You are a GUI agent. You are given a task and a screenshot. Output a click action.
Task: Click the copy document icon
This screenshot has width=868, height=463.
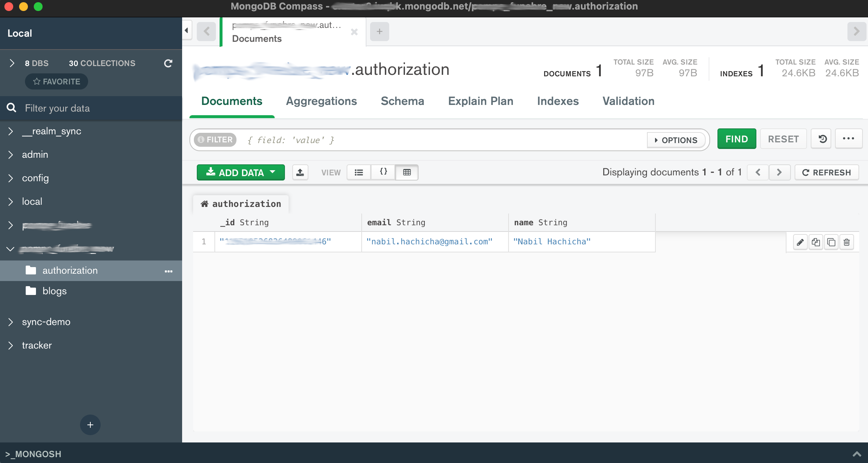coord(815,242)
